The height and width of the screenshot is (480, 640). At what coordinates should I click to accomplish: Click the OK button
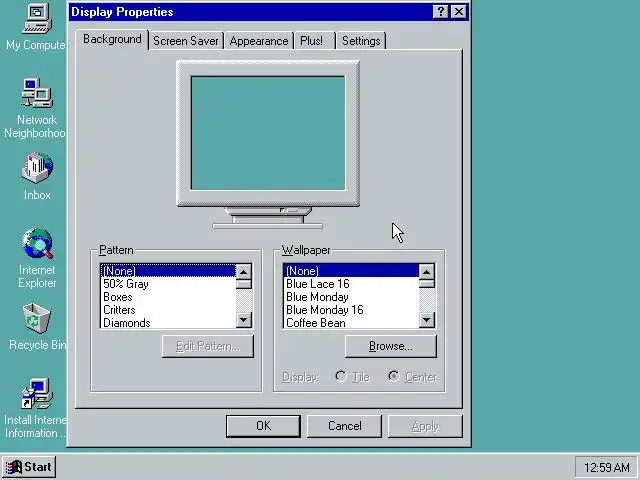point(263,426)
